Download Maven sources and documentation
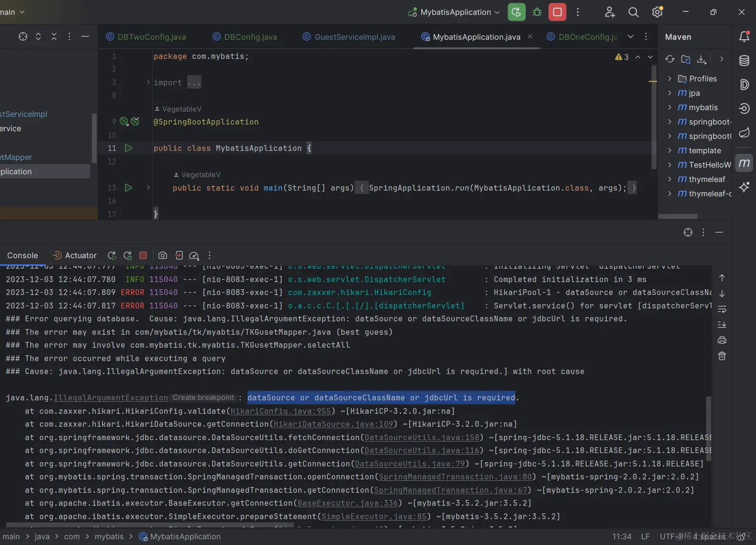The image size is (756, 545). pos(701,59)
